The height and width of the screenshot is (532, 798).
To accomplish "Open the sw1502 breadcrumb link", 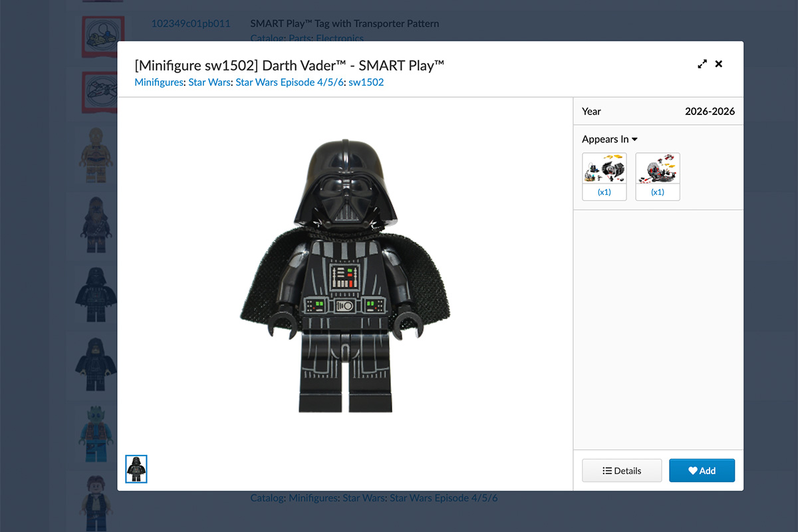I will (x=366, y=82).
